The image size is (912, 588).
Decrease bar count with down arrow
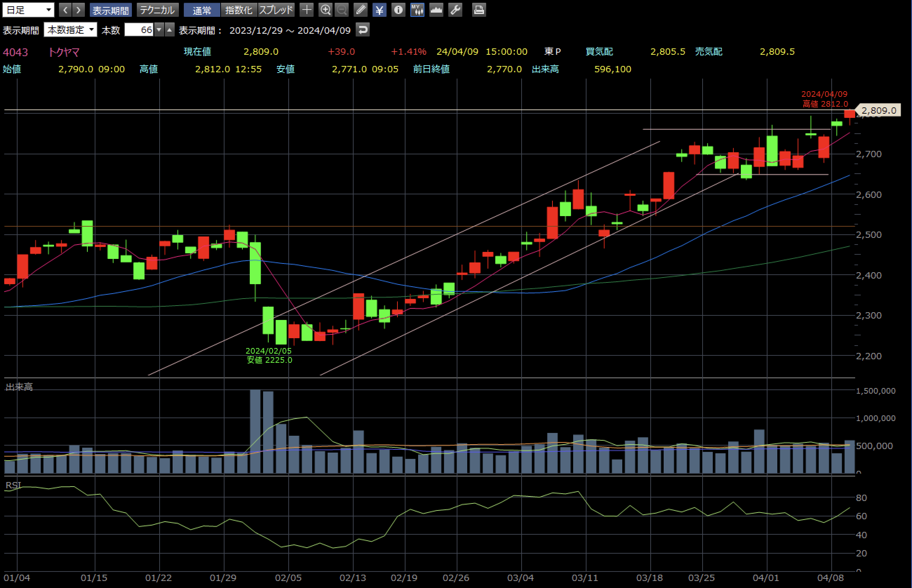point(159,30)
